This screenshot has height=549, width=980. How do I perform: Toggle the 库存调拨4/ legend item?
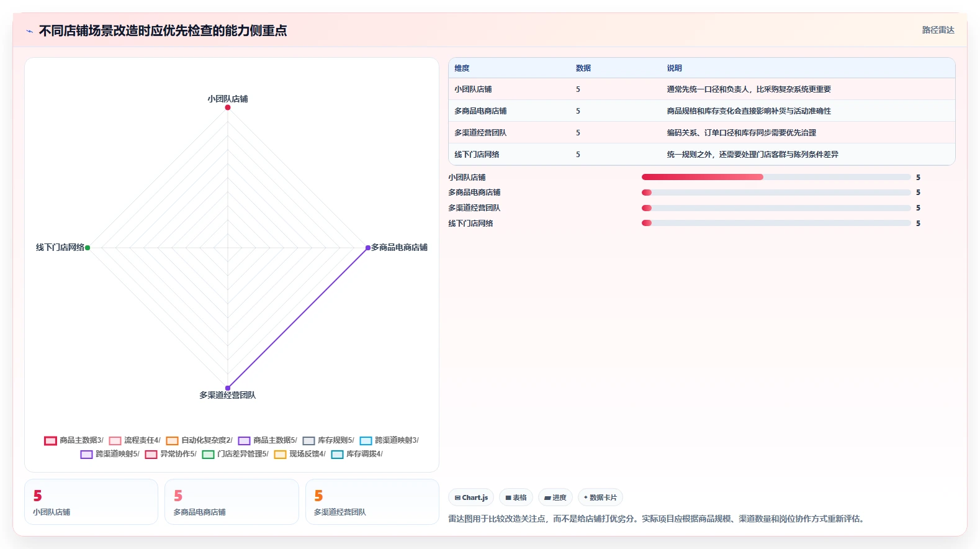(x=357, y=455)
